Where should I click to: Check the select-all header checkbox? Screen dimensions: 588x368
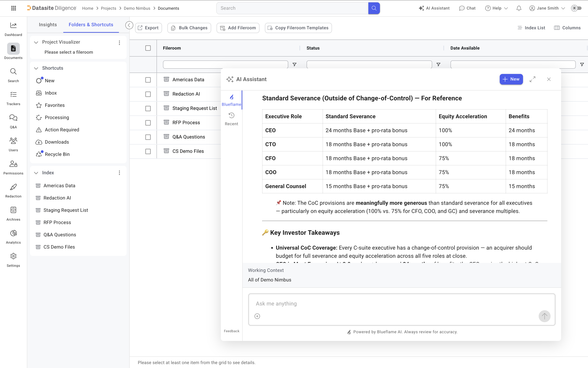click(x=148, y=48)
